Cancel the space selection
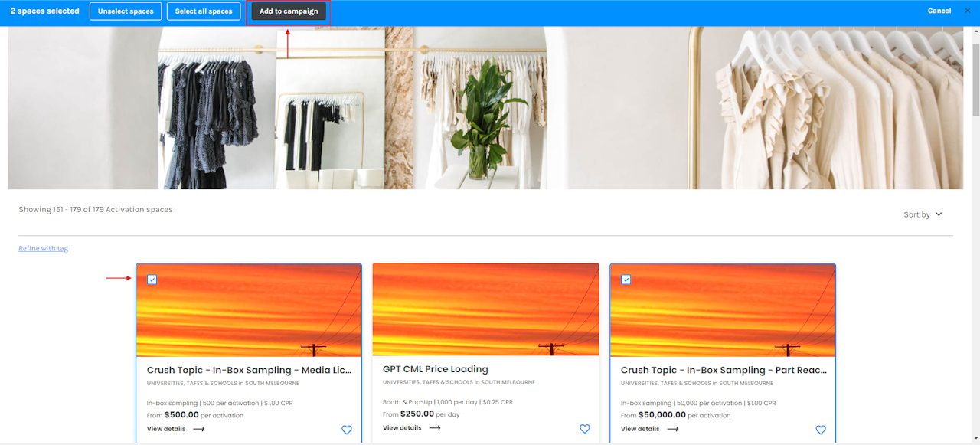This screenshot has width=980, height=445. coord(939,11)
